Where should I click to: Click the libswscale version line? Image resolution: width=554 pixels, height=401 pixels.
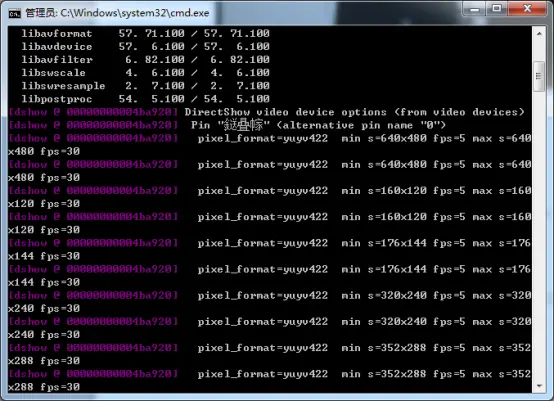146,73
